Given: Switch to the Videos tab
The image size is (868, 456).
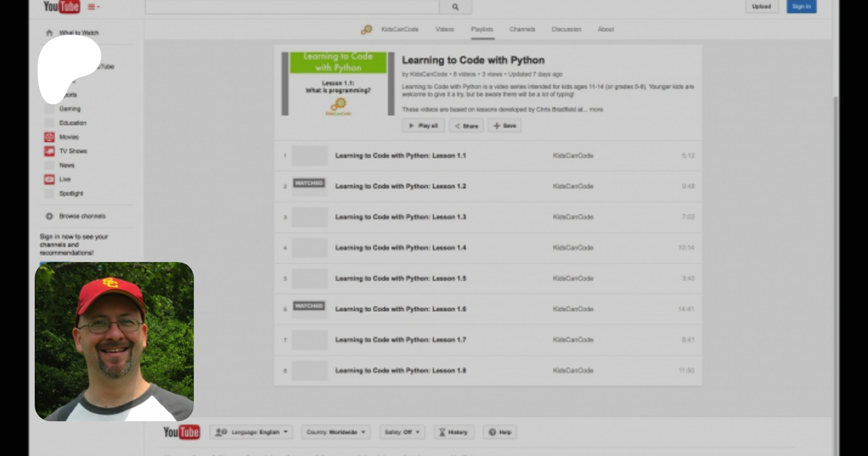Looking at the screenshot, I should 445,29.
